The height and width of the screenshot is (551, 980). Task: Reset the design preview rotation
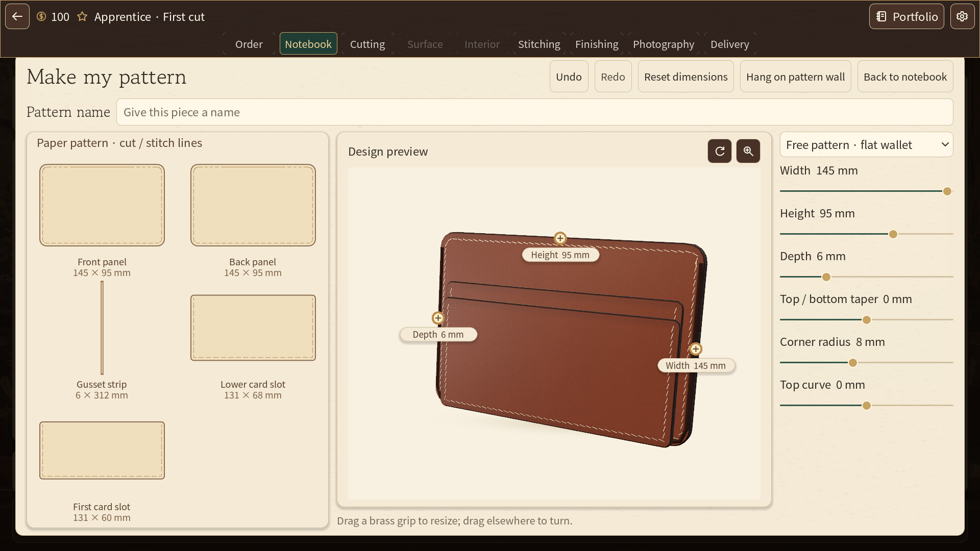pos(720,151)
